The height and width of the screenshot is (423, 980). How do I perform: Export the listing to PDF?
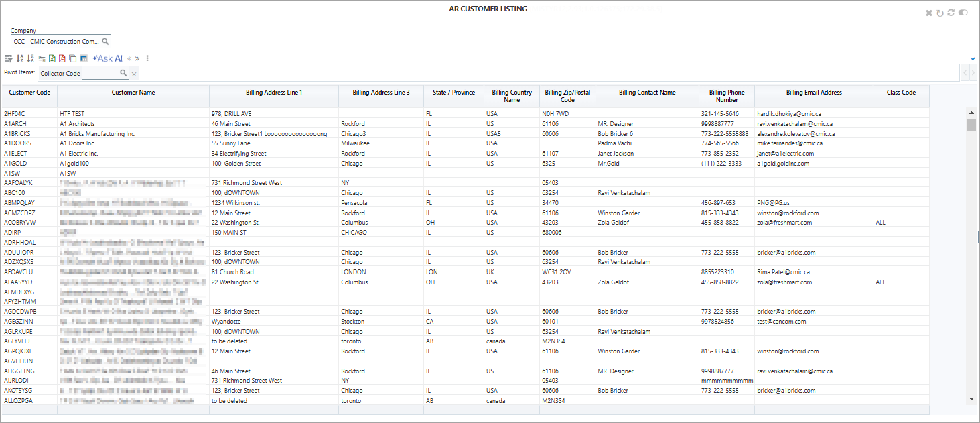tap(62, 58)
